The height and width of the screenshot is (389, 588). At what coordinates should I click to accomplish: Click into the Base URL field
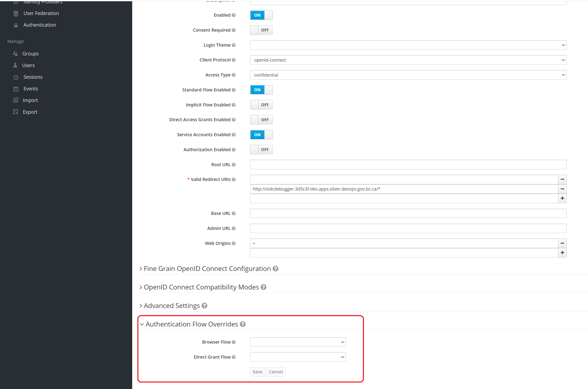click(x=408, y=213)
